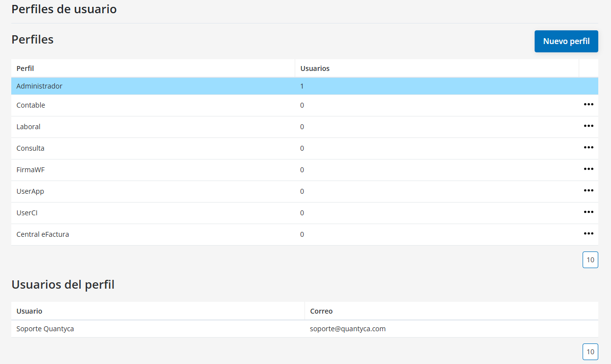Click the user count 0 for UserApp
611x364 pixels.
[x=302, y=191]
